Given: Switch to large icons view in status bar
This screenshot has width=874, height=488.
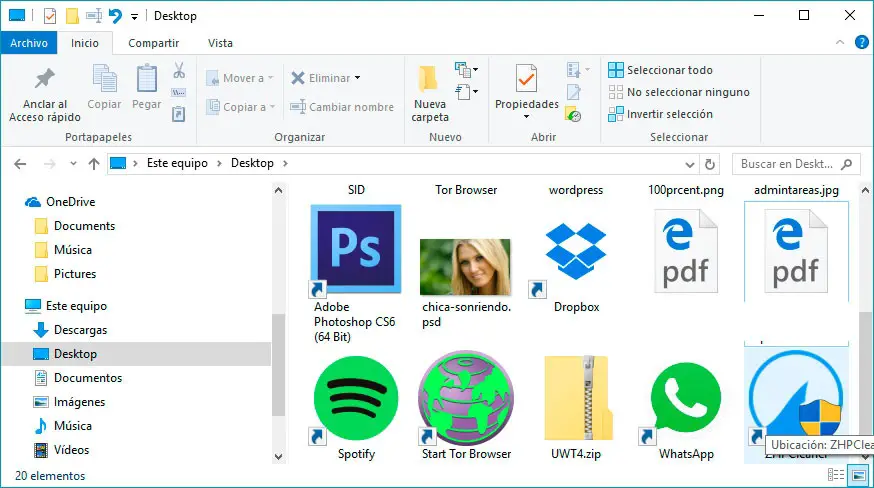Looking at the screenshot, I should [858, 475].
